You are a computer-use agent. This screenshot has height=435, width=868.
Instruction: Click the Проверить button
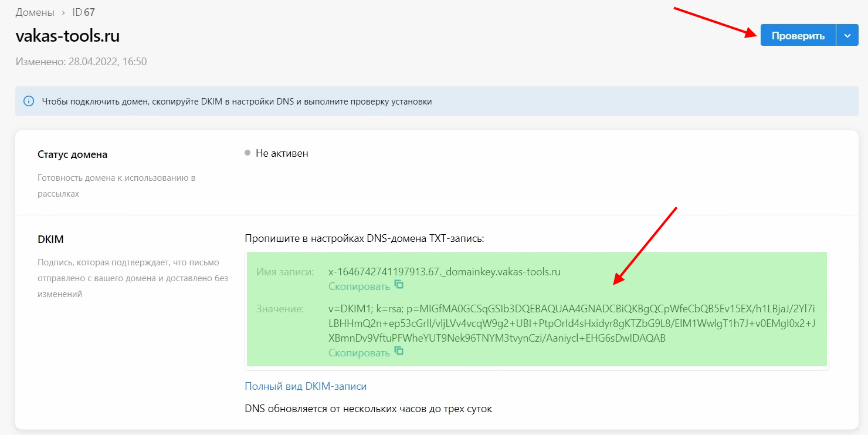coord(798,36)
